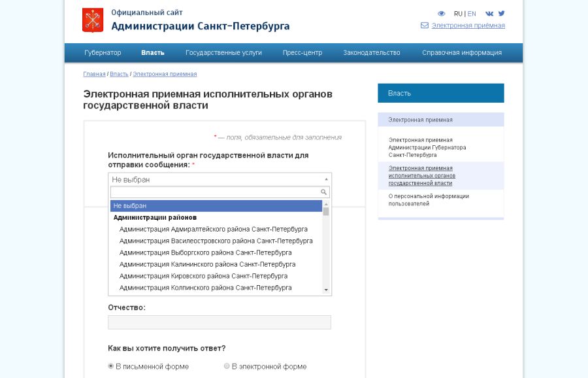This screenshot has height=378, width=588.
Task: Click the St. Petersburg coat of arms logo
Action: [93, 20]
